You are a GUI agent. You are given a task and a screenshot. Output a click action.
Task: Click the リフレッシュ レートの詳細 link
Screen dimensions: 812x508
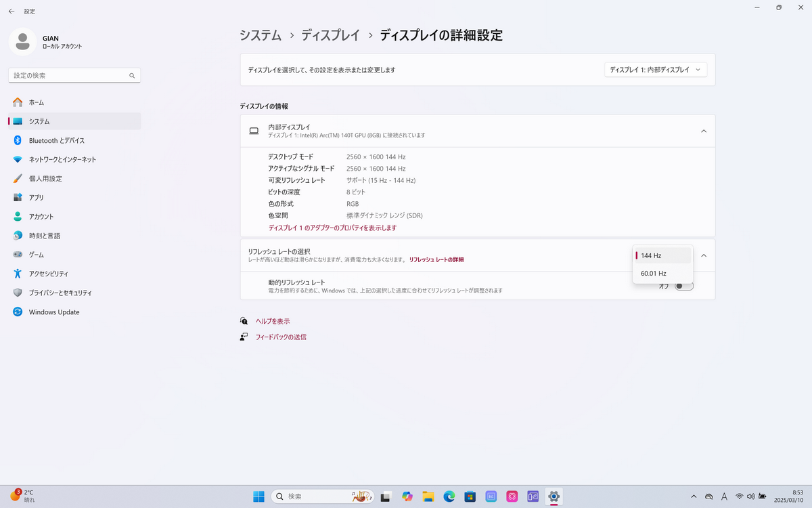(x=436, y=259)
